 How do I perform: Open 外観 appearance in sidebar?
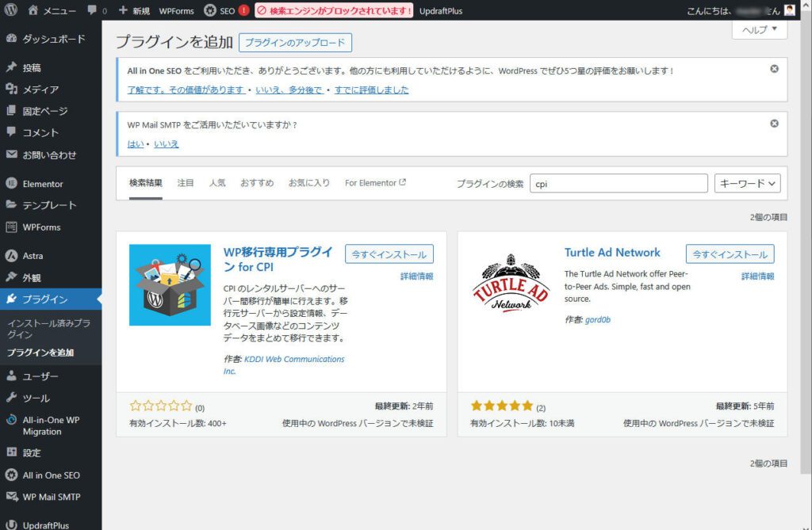(51, 277)
